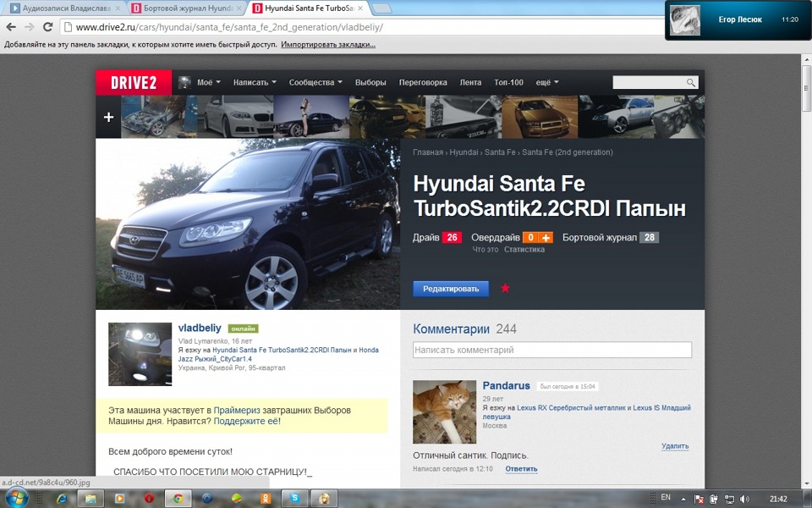Screen dimensions: 812x508
Task: Expand the ещё dropdown menu
Action: (x=547, y=82)
